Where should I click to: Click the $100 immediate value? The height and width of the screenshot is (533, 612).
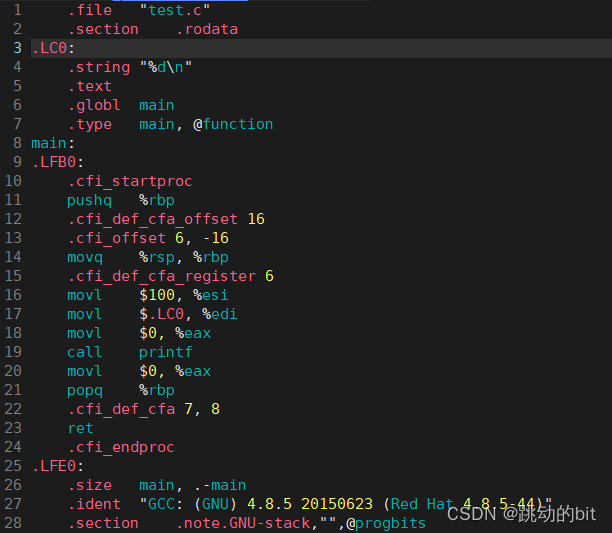tap(157, 295)
